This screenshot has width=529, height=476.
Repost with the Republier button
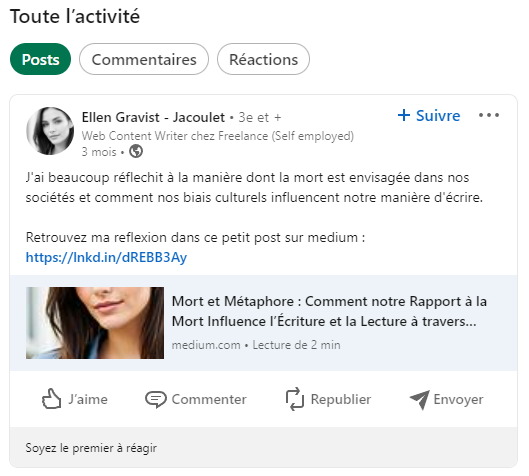click(328, 399)
